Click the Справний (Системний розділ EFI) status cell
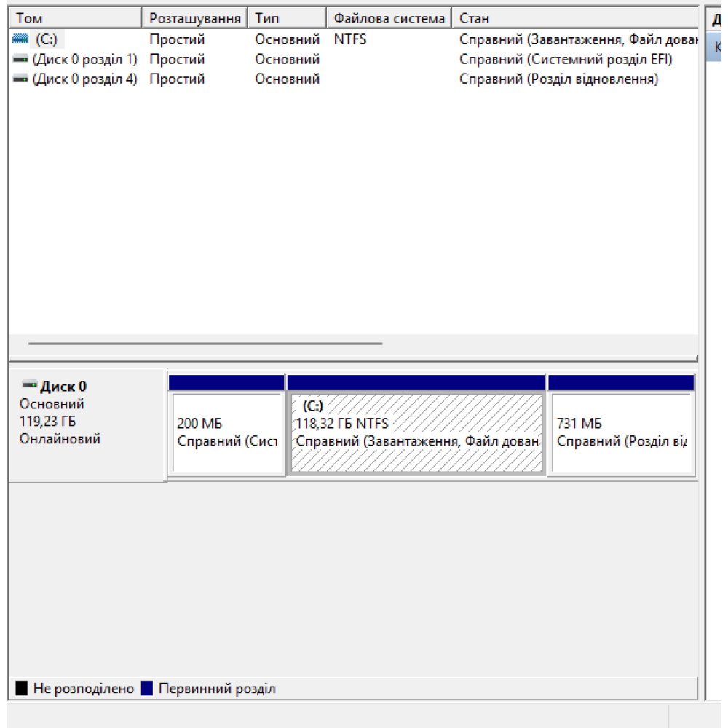 pyautogui.click(x=566, y=59)
